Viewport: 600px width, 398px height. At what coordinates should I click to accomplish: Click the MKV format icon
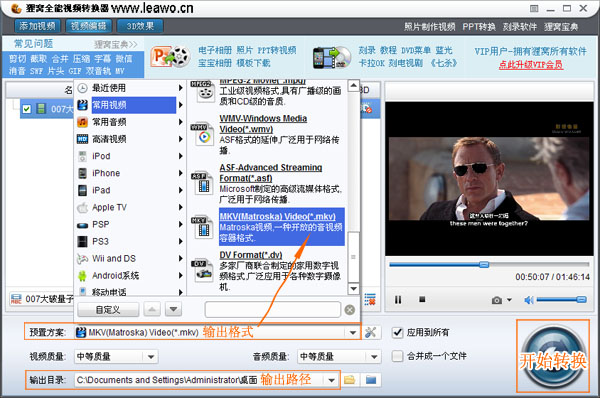point(202,227)
